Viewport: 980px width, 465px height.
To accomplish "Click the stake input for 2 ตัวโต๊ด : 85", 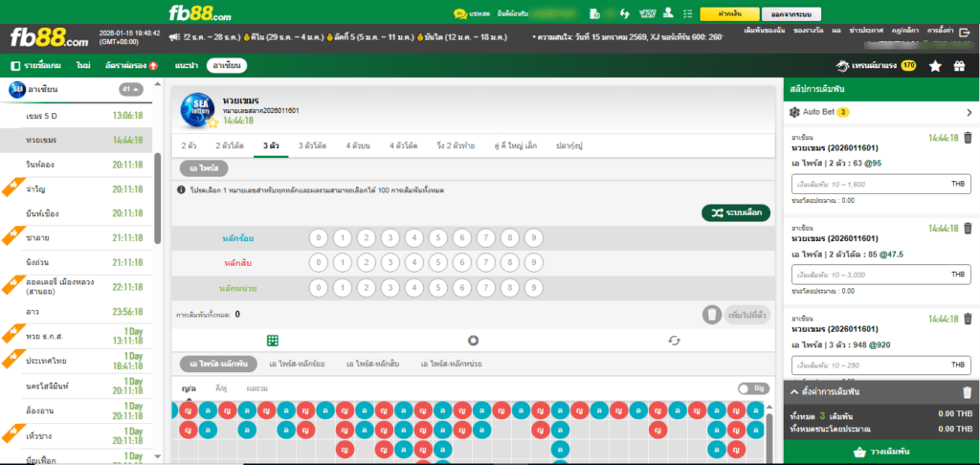I will pyautogui.click(x=881, y=275).
